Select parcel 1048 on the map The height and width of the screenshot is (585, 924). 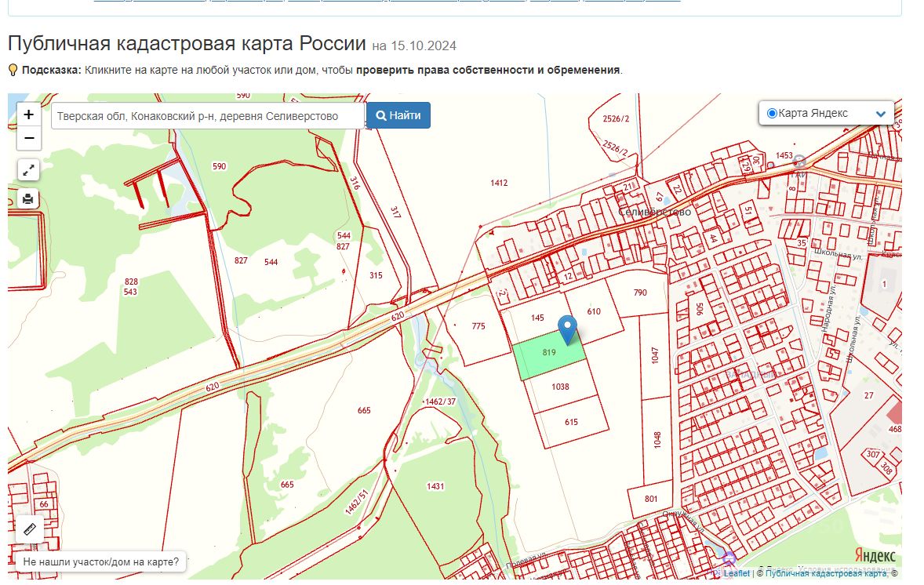[x=657, y=439]
